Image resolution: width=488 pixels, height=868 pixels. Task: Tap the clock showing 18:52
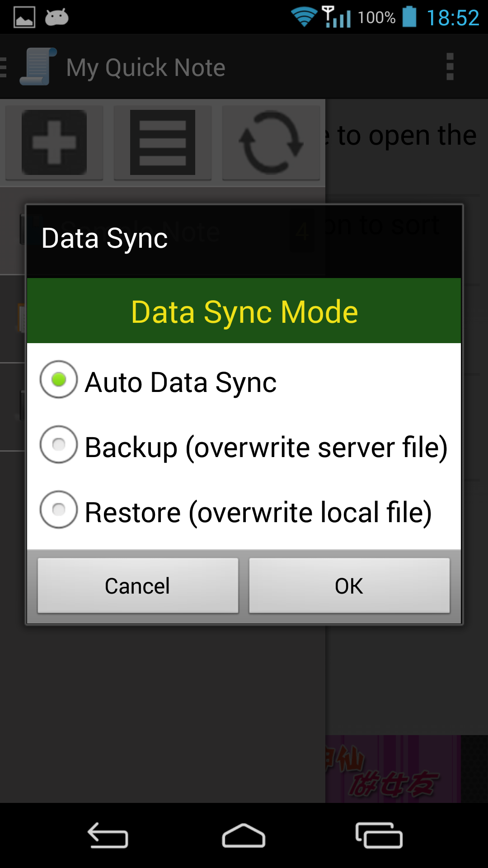coord(454,17)
